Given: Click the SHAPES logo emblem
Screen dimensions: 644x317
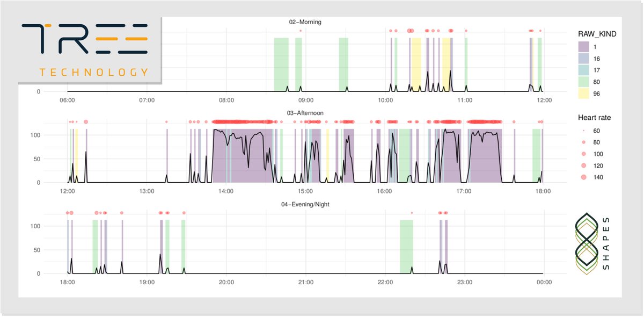Looking at the screenshot, I should [x=587, y=243].
